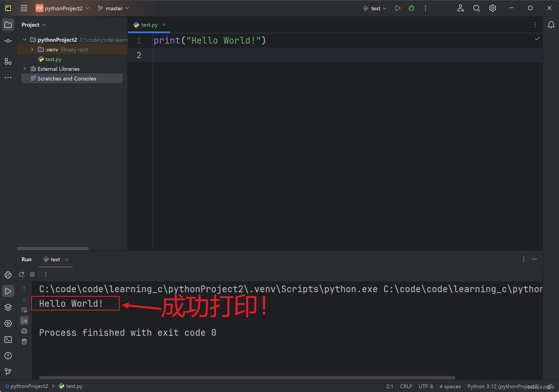The image size is (559, 392).
Task: Rerun test using the rerun icon
Action: 22,274
